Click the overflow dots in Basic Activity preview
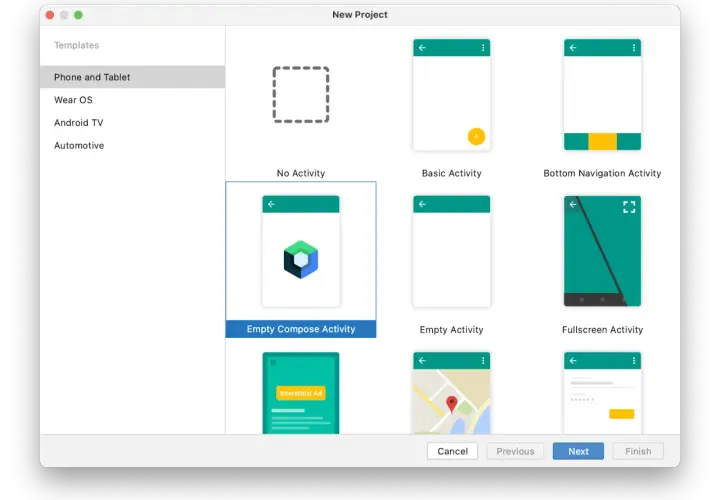Viewport: 720px width, 500px height. coord(483,48)
